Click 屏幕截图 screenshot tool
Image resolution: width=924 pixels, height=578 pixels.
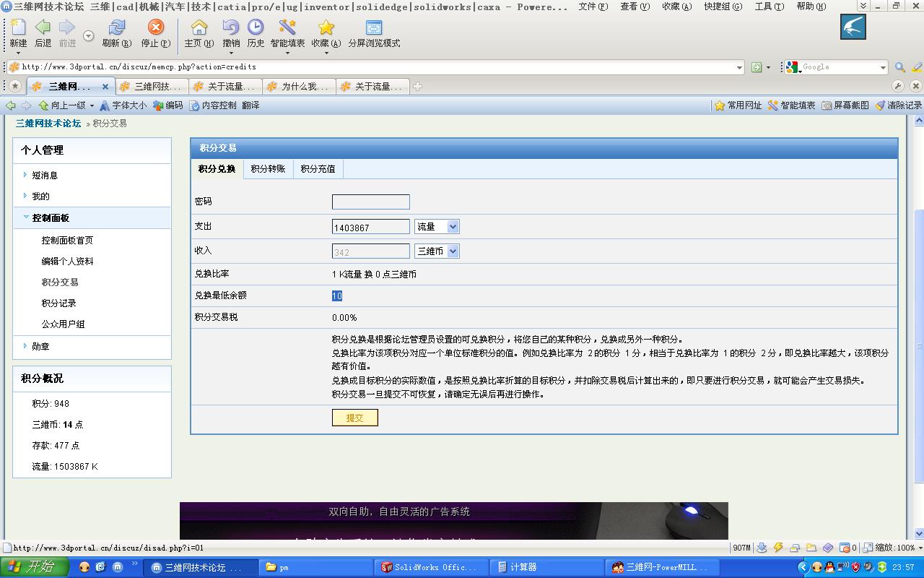click(x=845, y=105)
